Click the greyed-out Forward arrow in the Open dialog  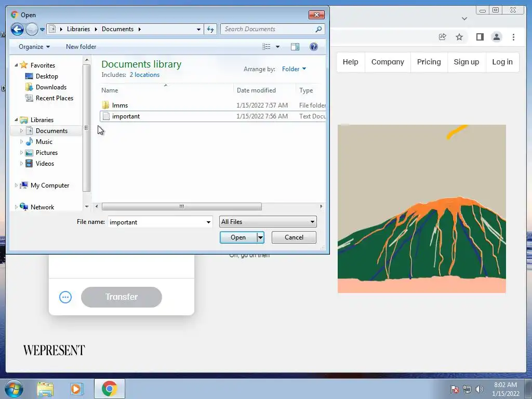(x=32, y=29)
